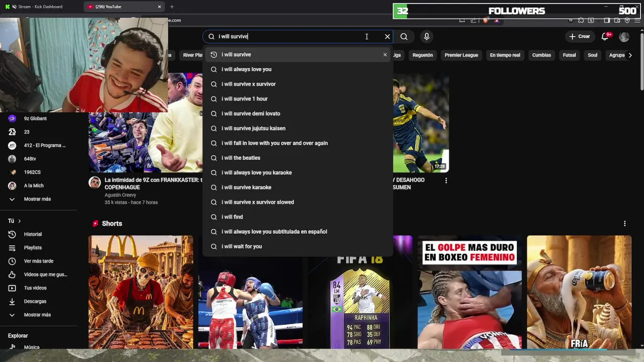
Task: Choose 'i will always love you karaoke'
Action: coord(298,172)
